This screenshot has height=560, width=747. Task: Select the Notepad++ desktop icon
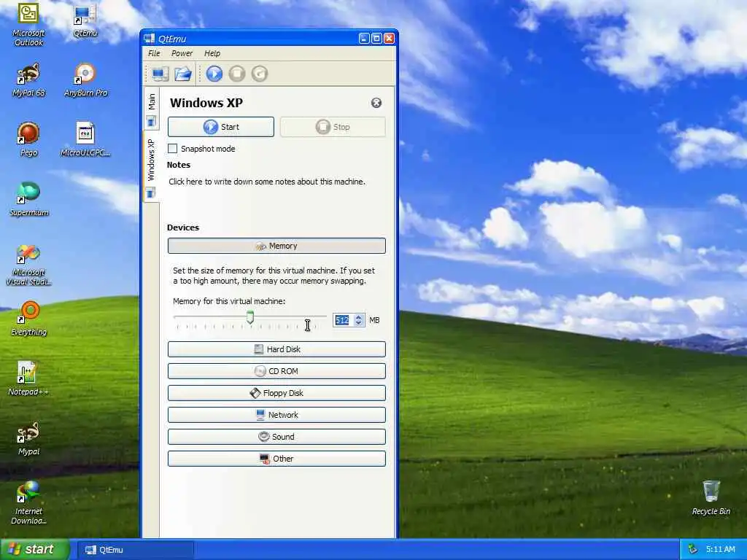[28, 378]
